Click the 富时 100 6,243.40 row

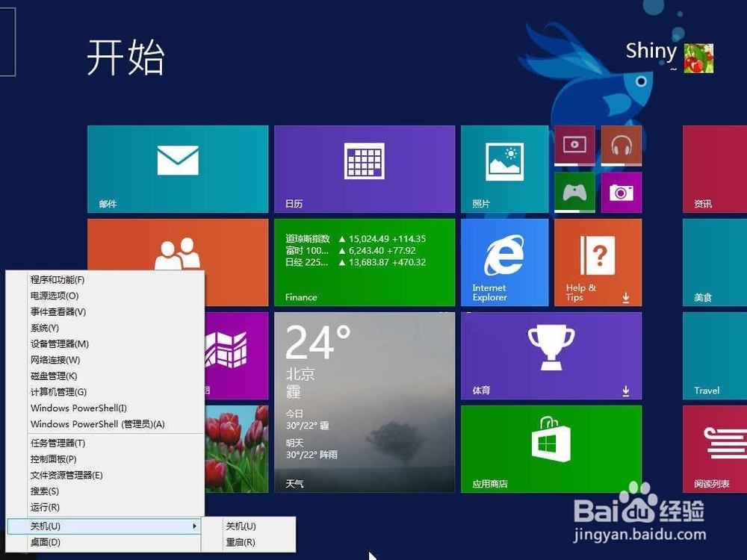[351, 250]
